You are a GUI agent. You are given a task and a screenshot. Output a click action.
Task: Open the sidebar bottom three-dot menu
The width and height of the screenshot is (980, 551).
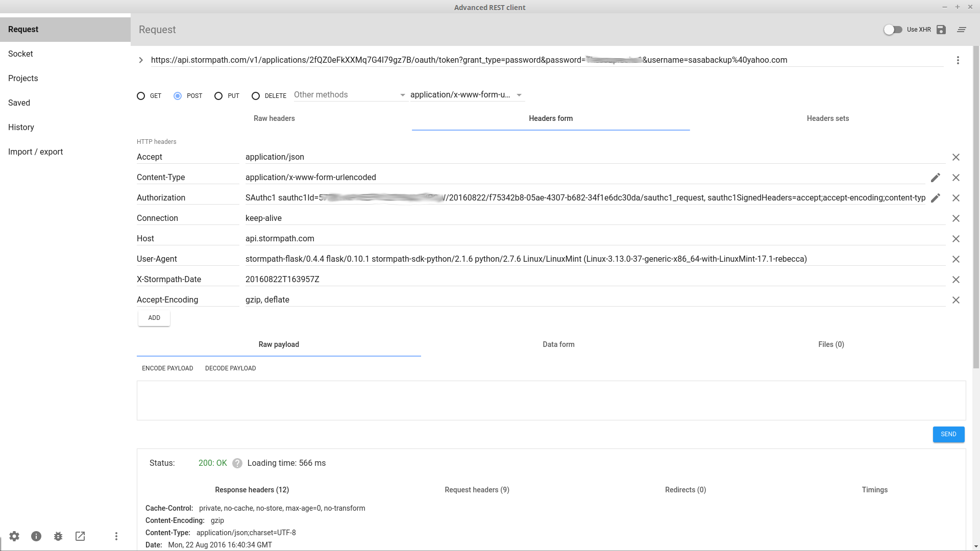point(116,536)
